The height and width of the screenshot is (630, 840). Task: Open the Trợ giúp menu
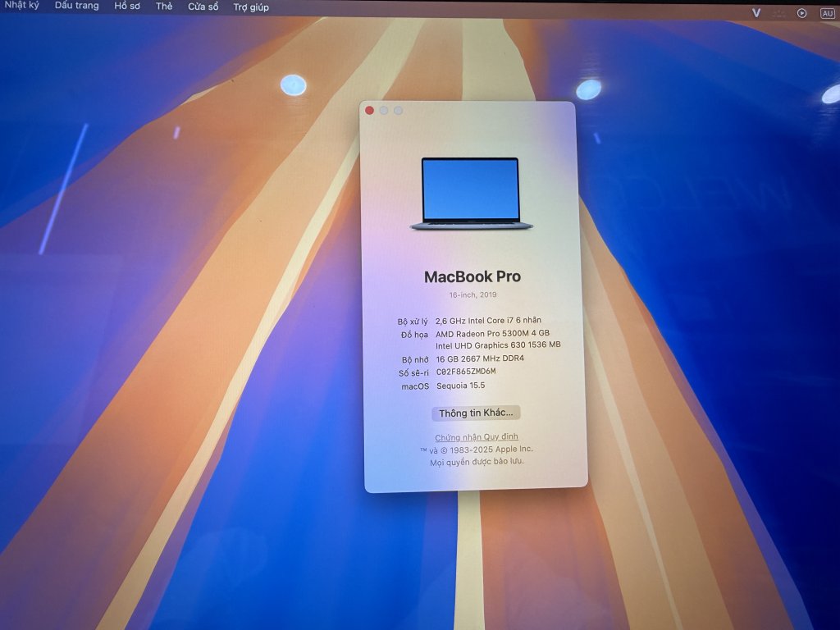coord(251,7)
